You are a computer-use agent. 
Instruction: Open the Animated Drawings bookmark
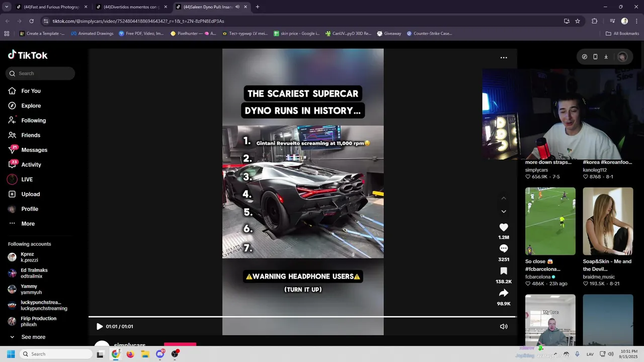[92, 34]
